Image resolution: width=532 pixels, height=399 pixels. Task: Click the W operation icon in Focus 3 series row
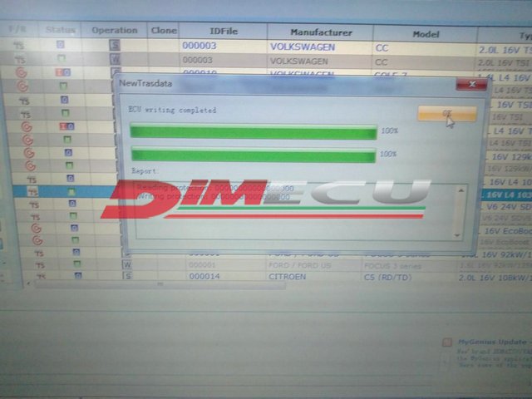(127, 265)
